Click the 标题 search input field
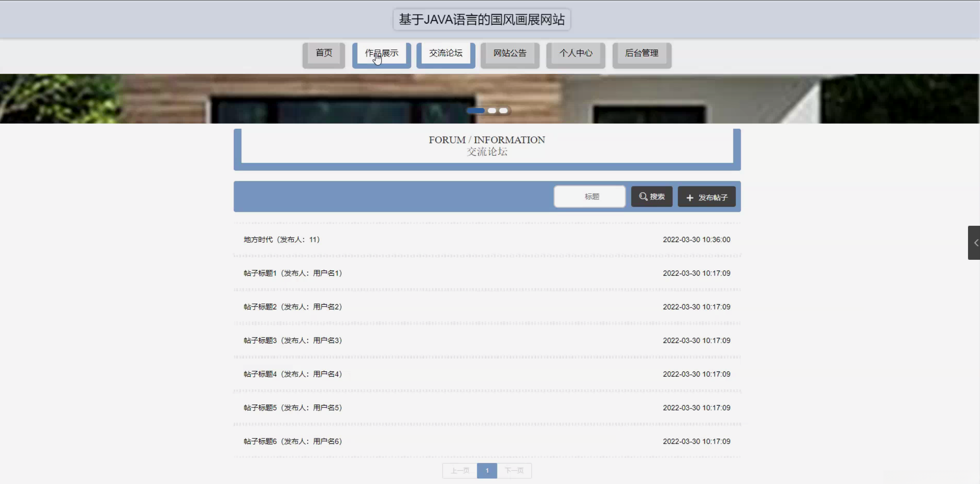This screenshot has height=484, width=980. click(589, 196)
